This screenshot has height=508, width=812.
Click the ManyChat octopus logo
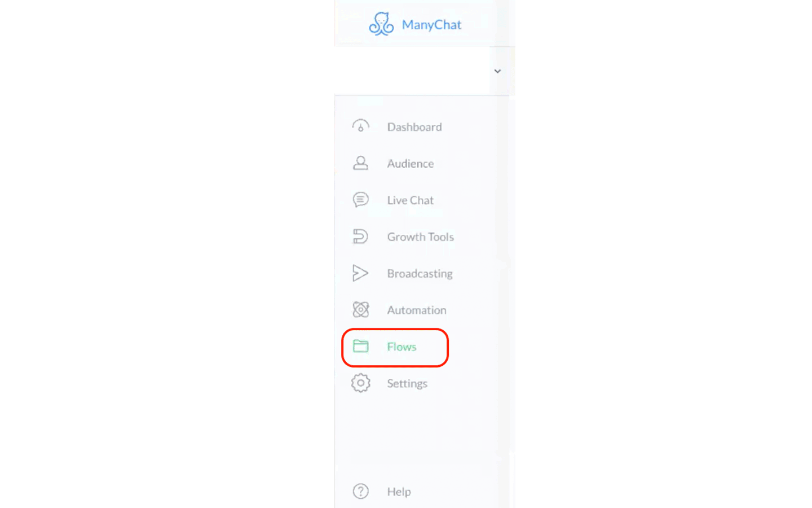[381, 24]
